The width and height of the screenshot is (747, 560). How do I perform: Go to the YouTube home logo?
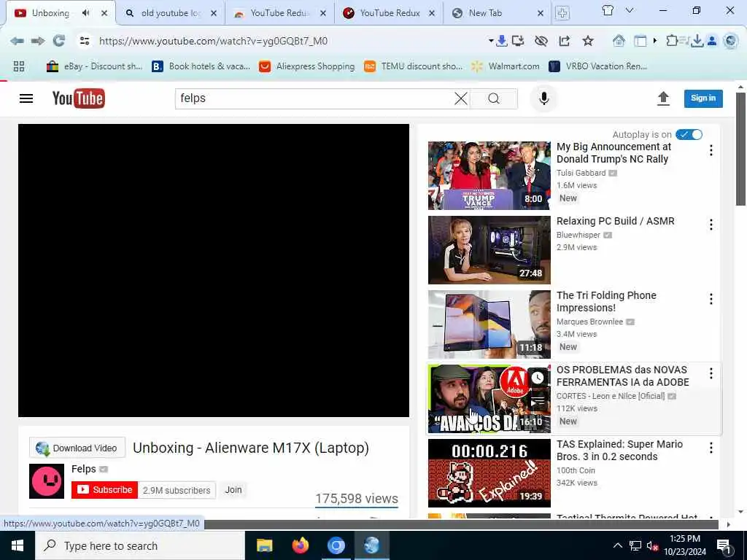(x=79, y=98)
